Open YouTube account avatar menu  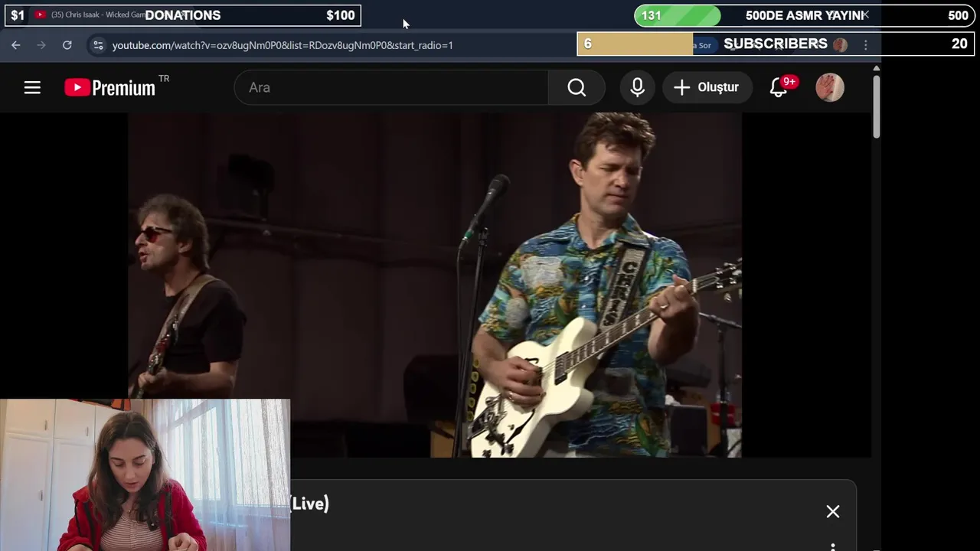tap(830, 87)
